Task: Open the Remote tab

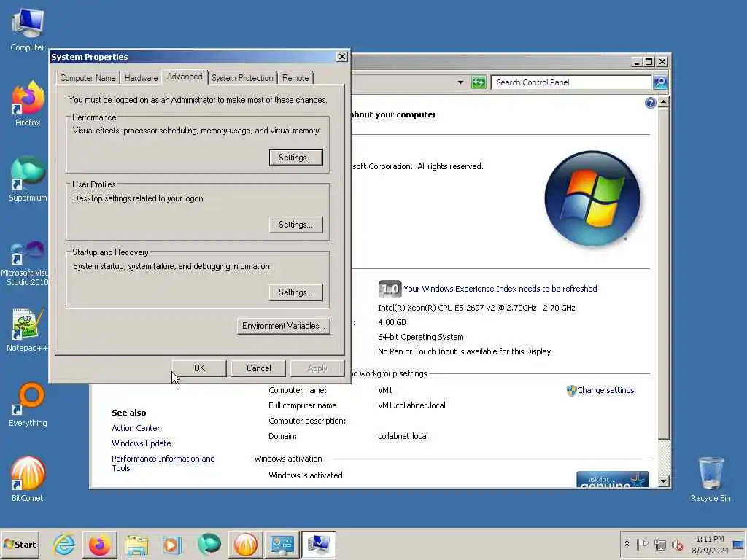Action: click(295, 77)
